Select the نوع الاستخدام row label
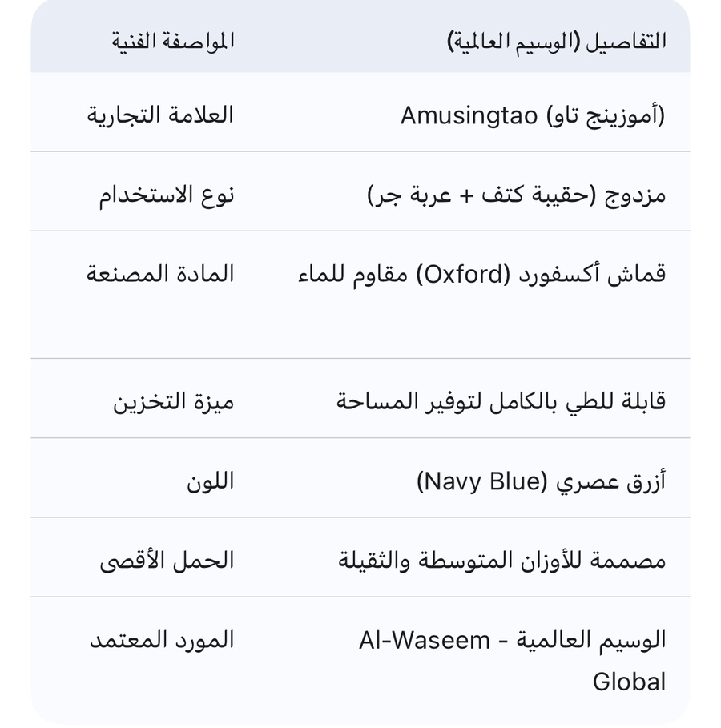Viewport: 721px width, 728px height. click(167, 195)
